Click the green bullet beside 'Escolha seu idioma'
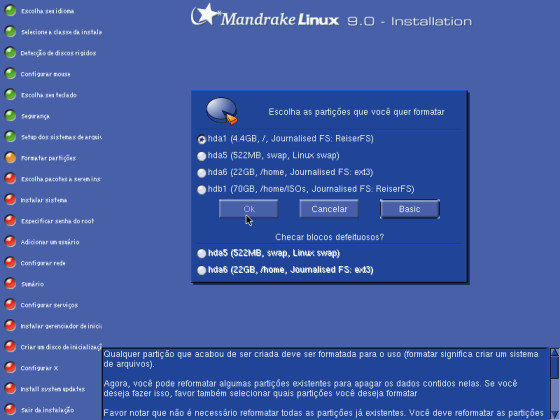Viewport: 560px width, 420px height. point(10,11)
